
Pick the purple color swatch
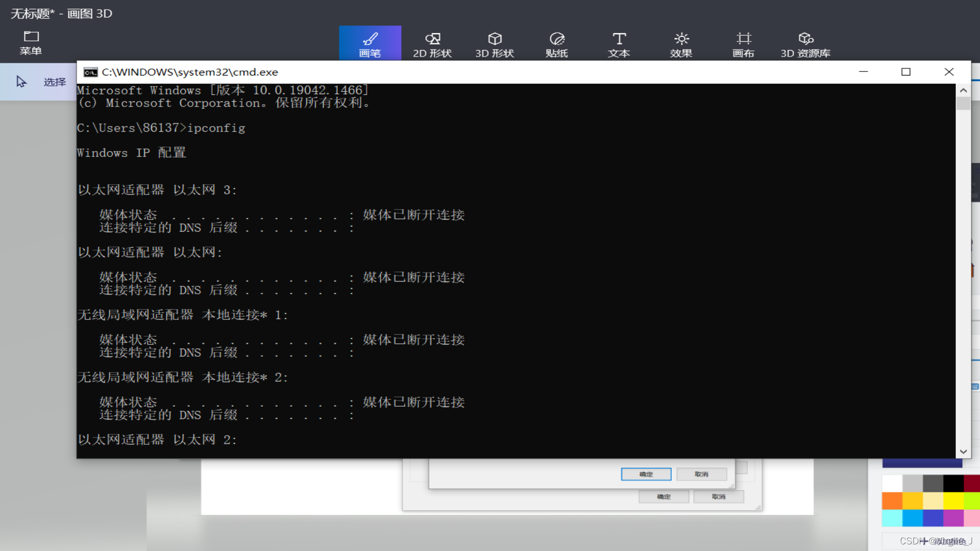tap(953, 518)
